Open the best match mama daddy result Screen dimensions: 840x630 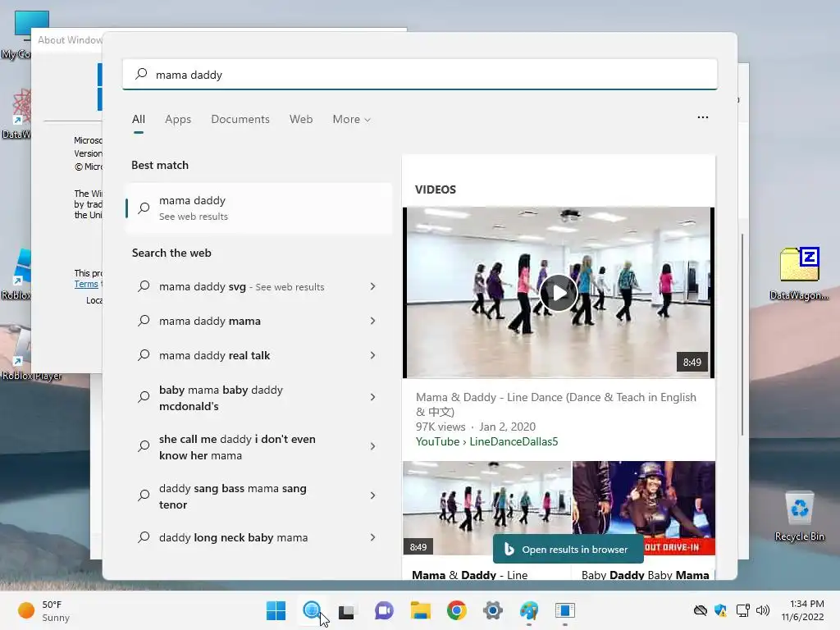258,208
